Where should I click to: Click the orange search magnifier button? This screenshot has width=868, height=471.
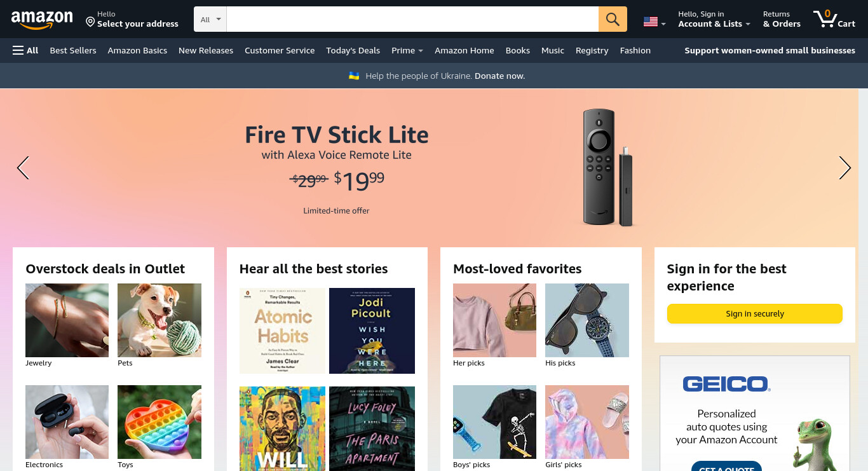[x=613, y=19]
